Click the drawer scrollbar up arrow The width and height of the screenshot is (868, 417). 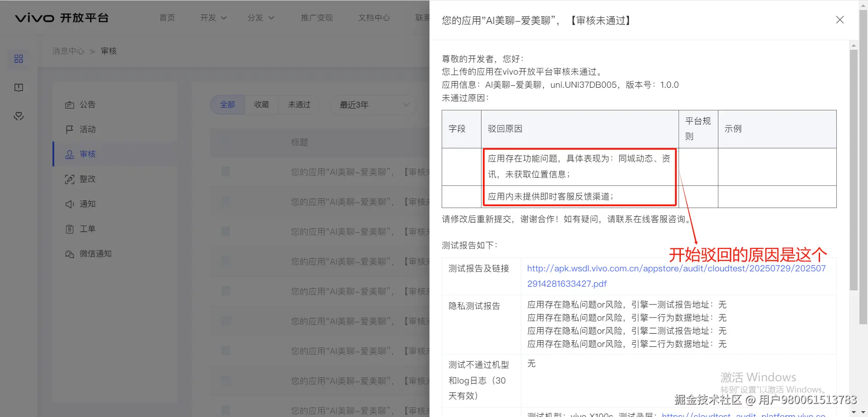[854, 46]
